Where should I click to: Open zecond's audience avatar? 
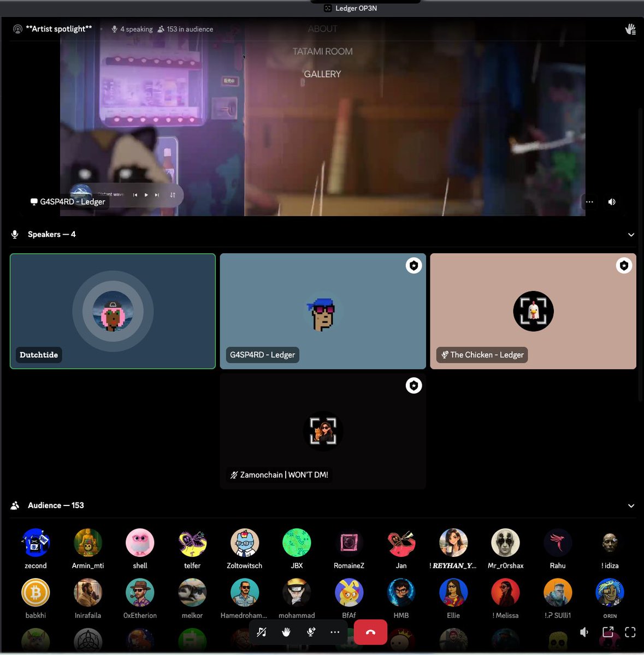(36, 543)
